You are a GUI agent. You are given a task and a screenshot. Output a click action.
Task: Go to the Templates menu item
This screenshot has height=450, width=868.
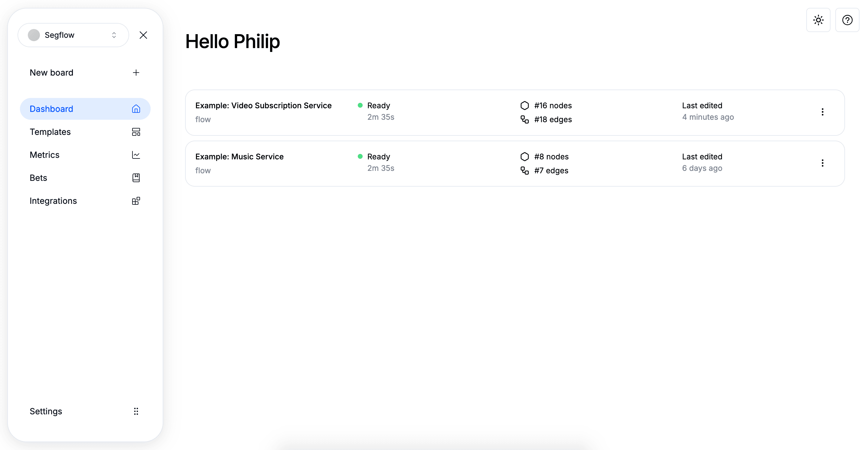(x=50, y=132)
